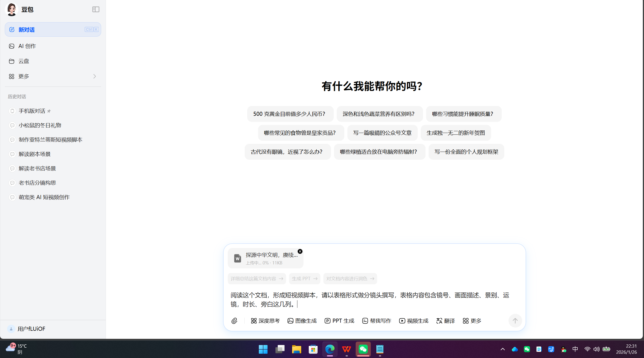
Task: Start a 新对话 conversation
Action: [26, 29]
